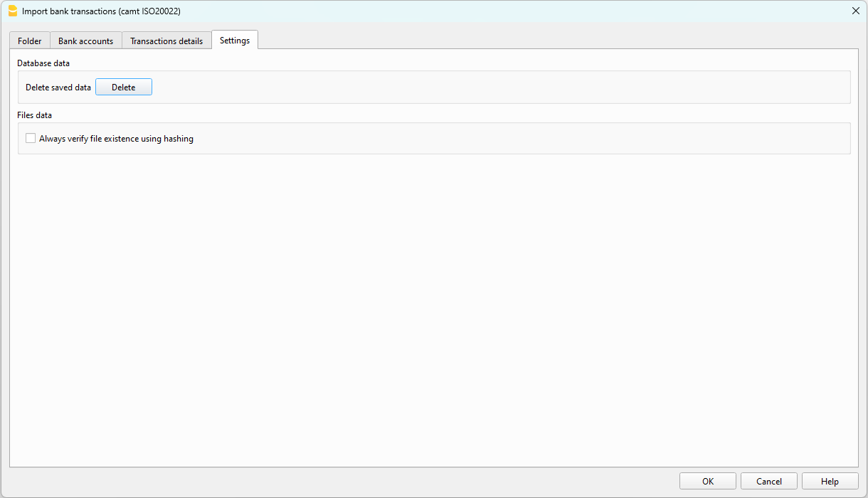868x498 pixels.
Task: Click OK to apply settings
Action: point(707,480)
